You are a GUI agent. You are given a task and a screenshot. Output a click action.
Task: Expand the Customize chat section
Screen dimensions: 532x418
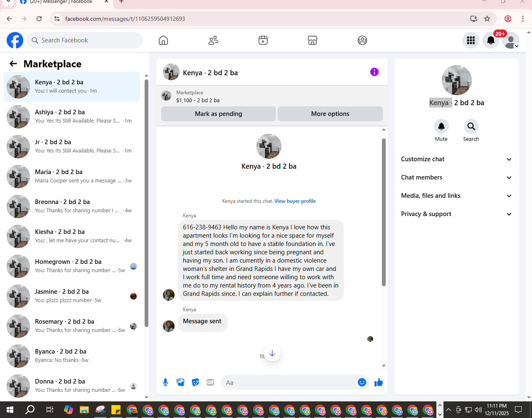(456, 159)
